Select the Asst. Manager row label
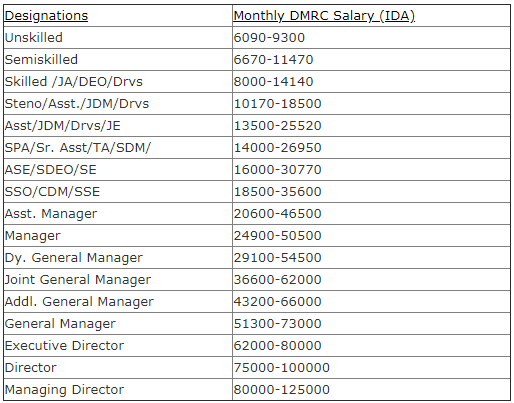Image resolution: width=514 pixels, height=403 pixels. pyautogui.click(x=51, y=214)
